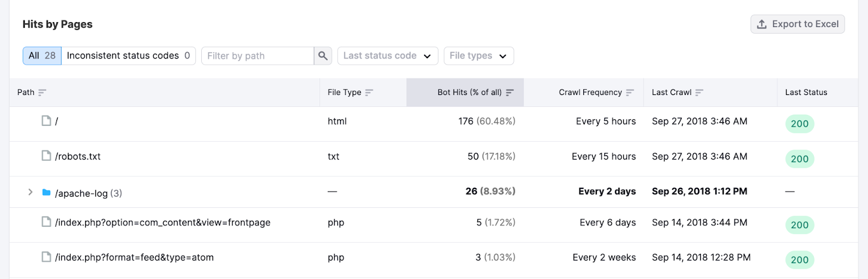This screenshot has height=279, width=868.
Task: Click the blue apache-log folder icon
Action: [47, 193]
